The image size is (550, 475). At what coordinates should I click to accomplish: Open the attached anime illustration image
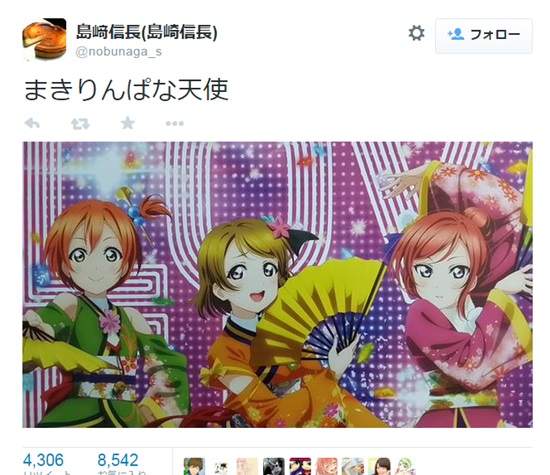pyautogui.click(x=277, y=285)
